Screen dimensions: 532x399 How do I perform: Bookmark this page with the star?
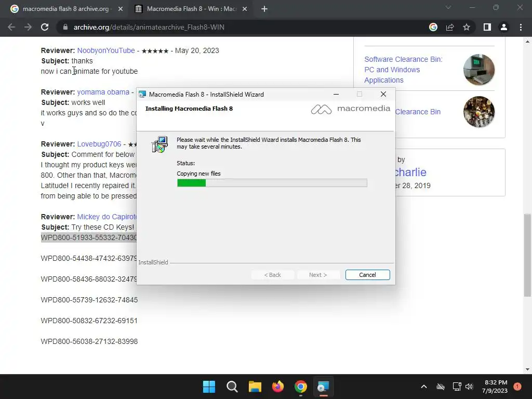pyautogui.click(x=467, y=27)
